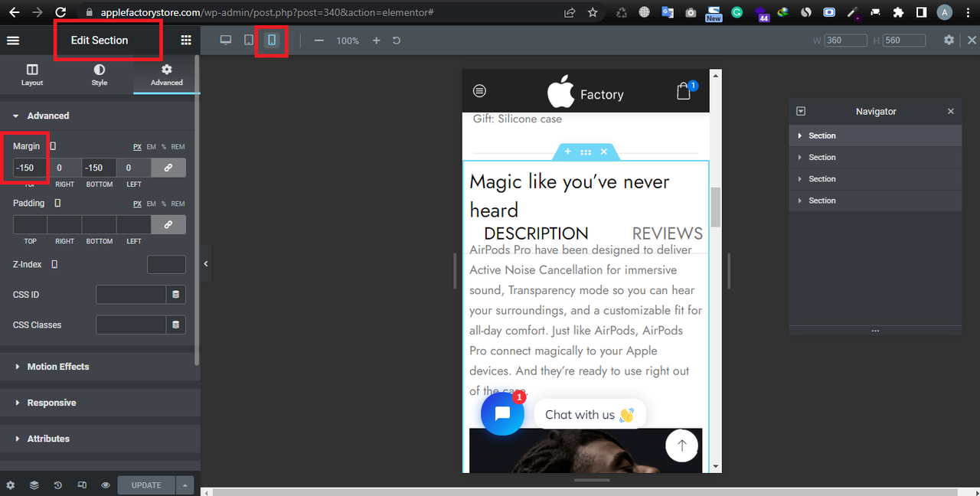
Task: Click the margin Right input field
Action: click(x=64, y=168)
